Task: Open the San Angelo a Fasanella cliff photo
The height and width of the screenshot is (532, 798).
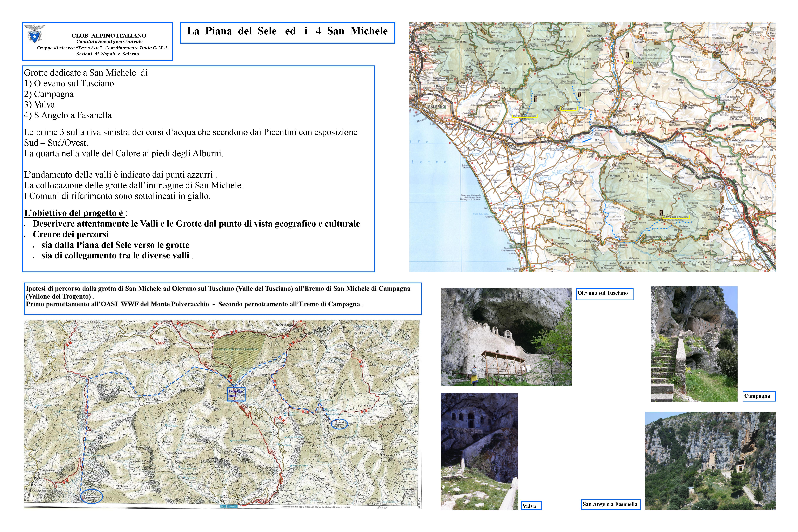Action: pyautogui.click(x=710, y=461)
